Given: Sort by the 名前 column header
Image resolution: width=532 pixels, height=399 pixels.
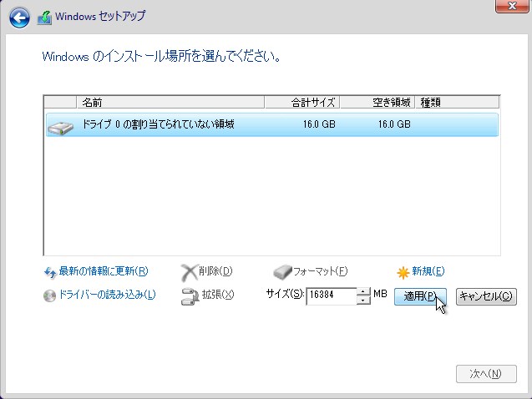Looking at the screenshot, I should pyautogui.click(x=170, y=102).
